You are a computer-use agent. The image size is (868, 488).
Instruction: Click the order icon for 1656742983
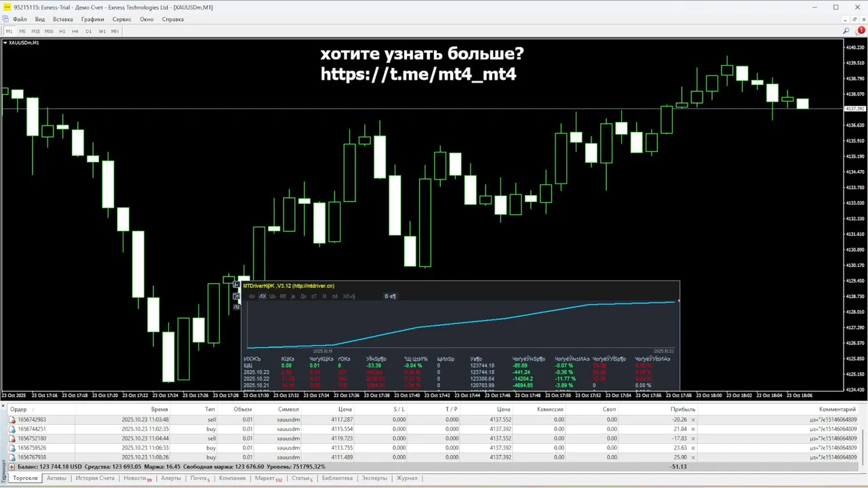(12, 420)
